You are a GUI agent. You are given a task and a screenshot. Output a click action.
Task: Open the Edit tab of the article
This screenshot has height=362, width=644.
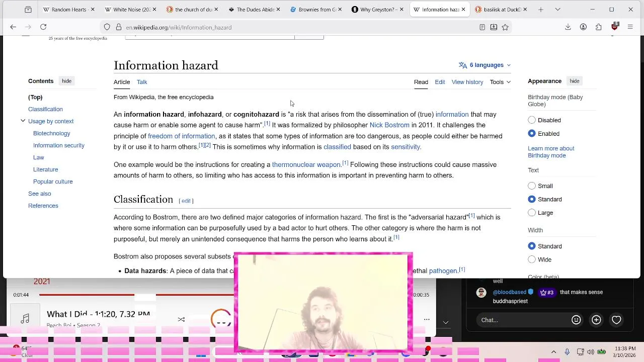coord(440,82)
